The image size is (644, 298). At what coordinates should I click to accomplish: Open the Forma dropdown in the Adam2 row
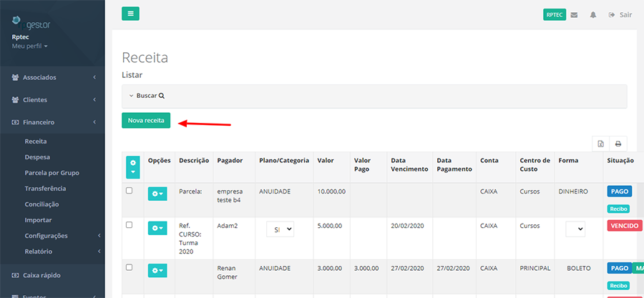coord(575,229)
